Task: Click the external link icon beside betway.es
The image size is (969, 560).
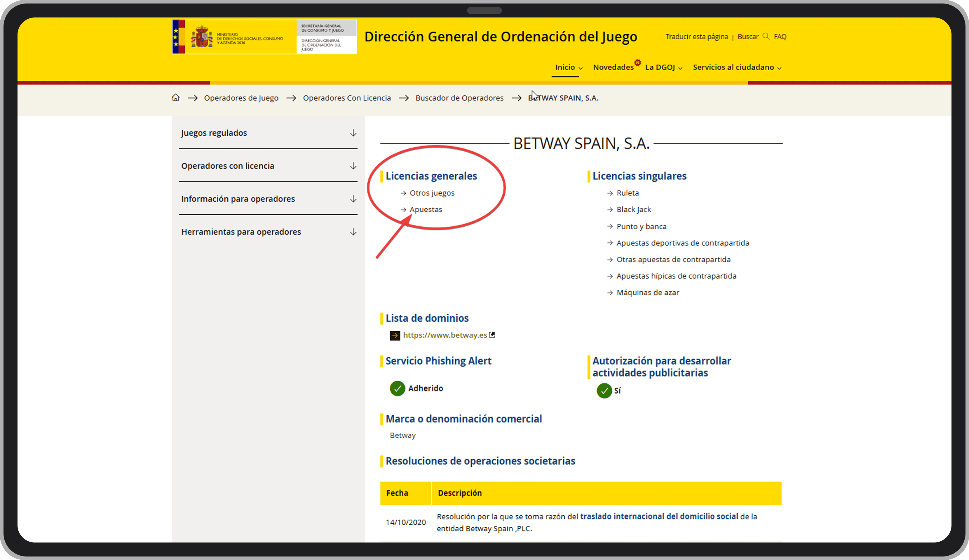Action: click(492, 335)
